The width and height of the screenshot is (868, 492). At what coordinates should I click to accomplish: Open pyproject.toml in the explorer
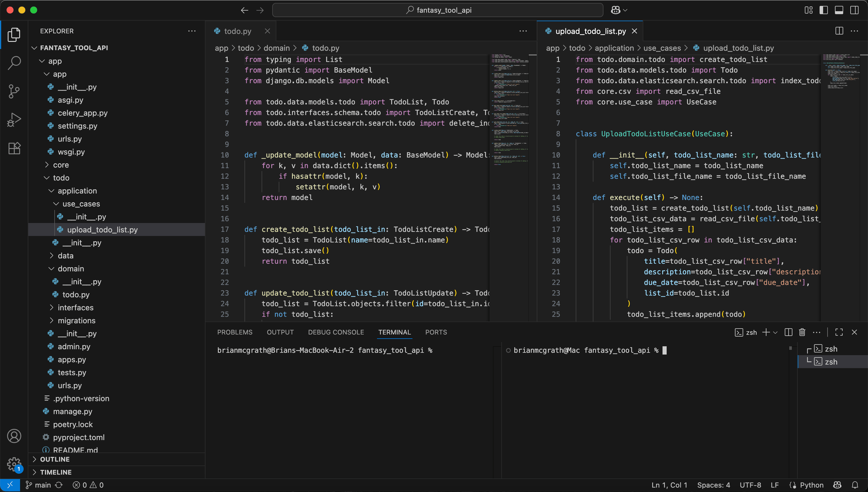[x=117, y=437]
